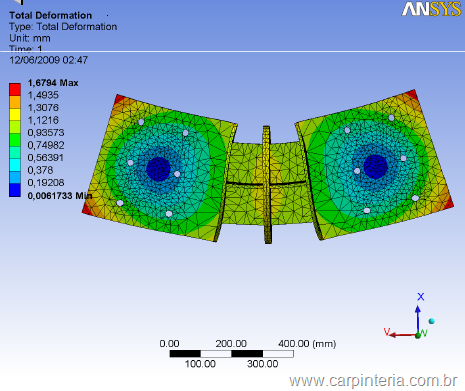Click the date '12/06/2009 02:47'

49,60
